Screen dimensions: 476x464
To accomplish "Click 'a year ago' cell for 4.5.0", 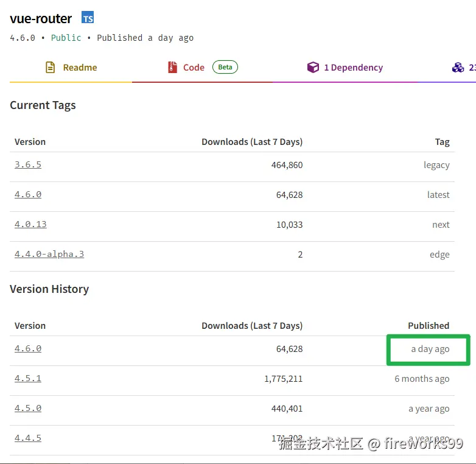I will coord(429,409).
